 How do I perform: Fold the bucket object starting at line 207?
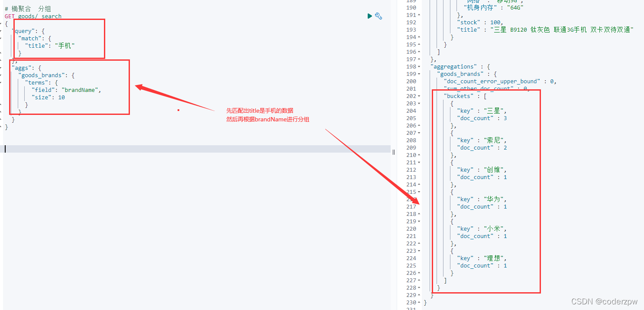419,133
